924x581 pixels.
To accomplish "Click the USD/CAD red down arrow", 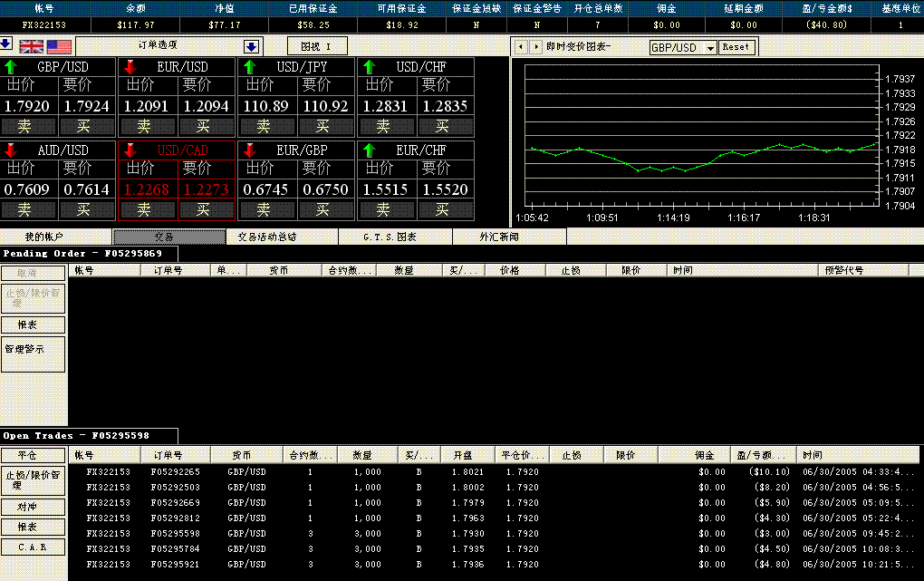I will coord(130,150).
